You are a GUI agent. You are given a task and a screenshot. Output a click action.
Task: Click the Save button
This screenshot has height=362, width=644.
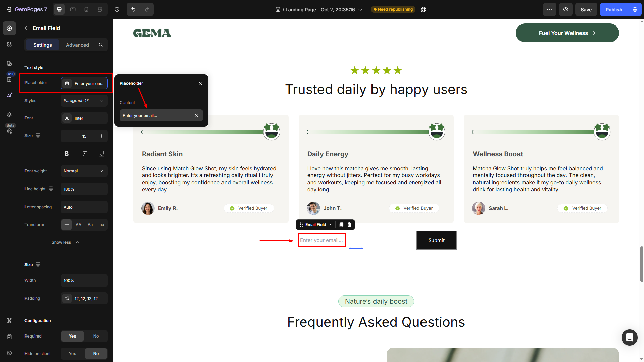586,9
